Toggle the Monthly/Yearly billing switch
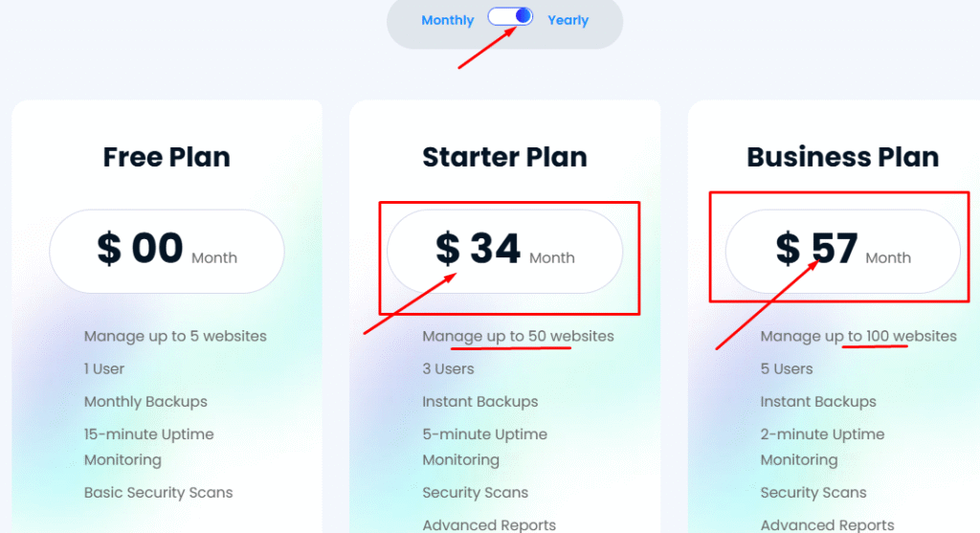Viewport: 980px width, 533px height. coord(510,17)
